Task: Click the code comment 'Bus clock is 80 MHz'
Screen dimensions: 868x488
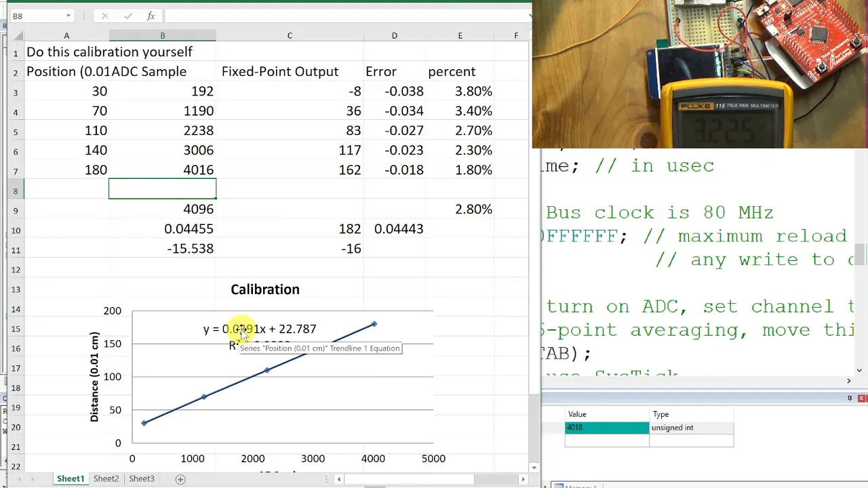Action: pos(660,212)
